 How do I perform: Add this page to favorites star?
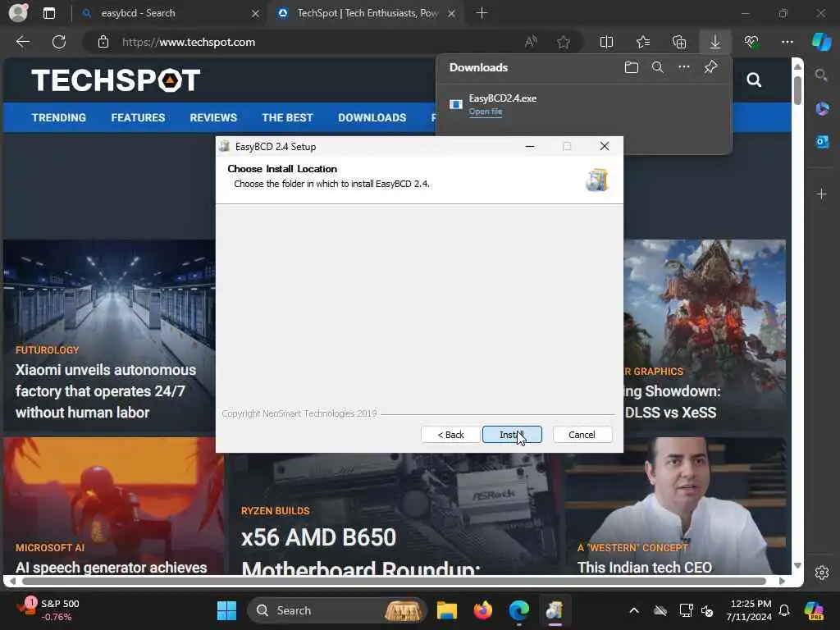[x=564, y=42]
